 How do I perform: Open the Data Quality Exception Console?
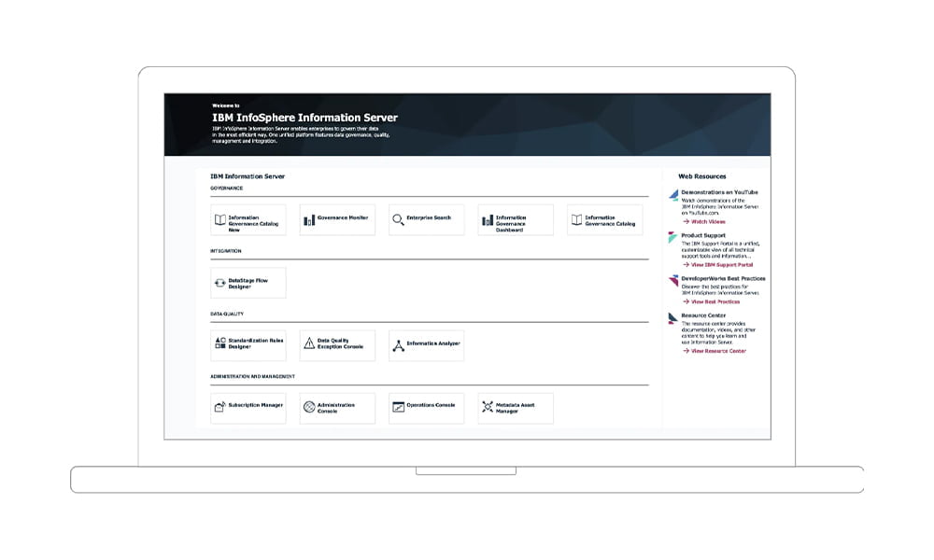tap(337, 344)
